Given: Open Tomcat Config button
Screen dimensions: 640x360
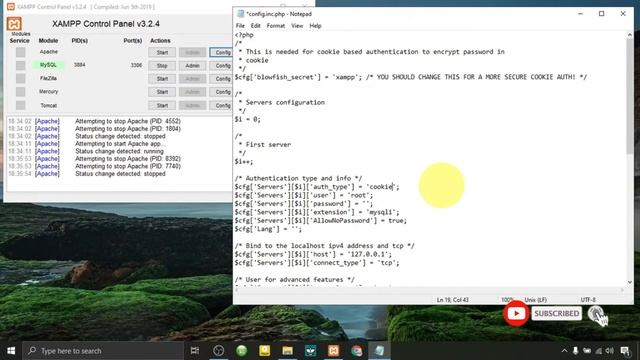Looking at the screenshot, I should (221, 105).
